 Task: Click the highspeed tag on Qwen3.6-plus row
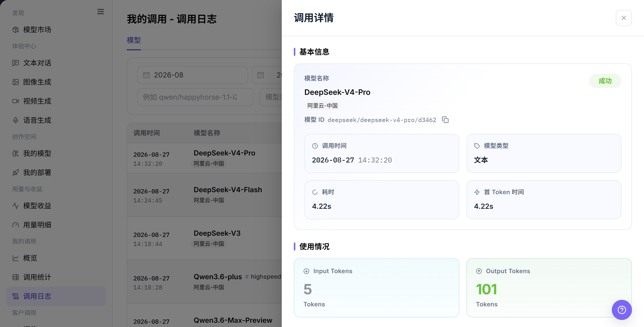263,277
